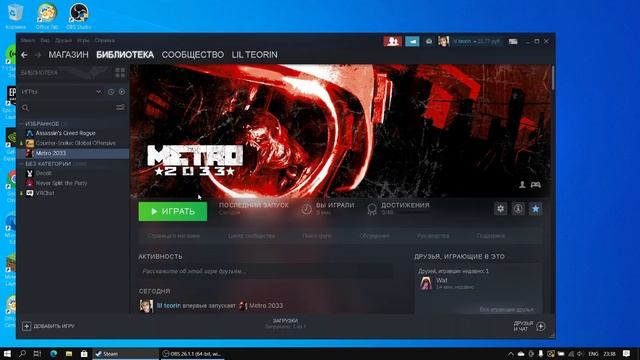Open the Вид menu
Image resolution: width=640 pixels, height=360 pixels.
45,41
